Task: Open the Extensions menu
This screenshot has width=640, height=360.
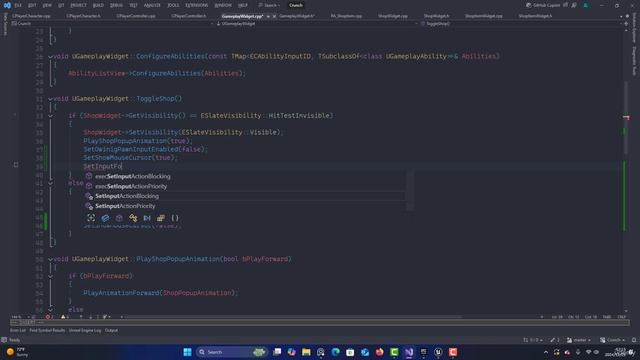Action: click(197, 5)
